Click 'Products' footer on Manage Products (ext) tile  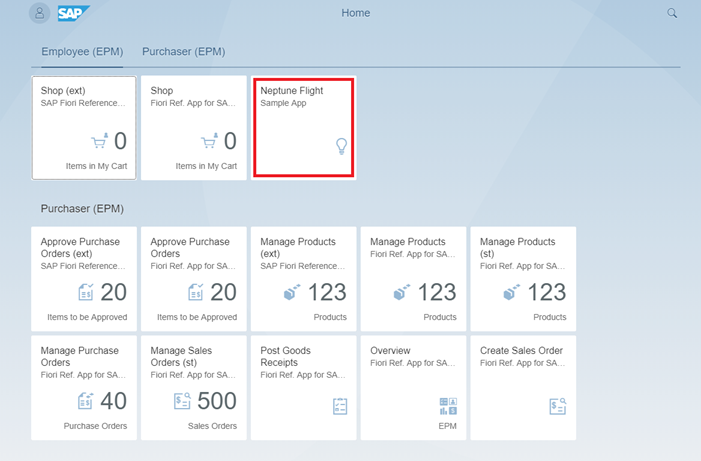click(x=330, y=317)
